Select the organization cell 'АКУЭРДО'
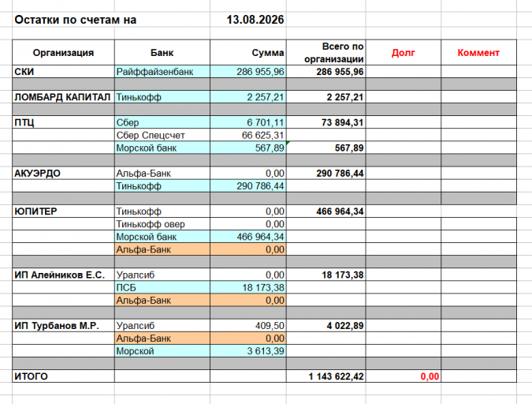This screenshot has height=404, width=532. tap(64, 174)
